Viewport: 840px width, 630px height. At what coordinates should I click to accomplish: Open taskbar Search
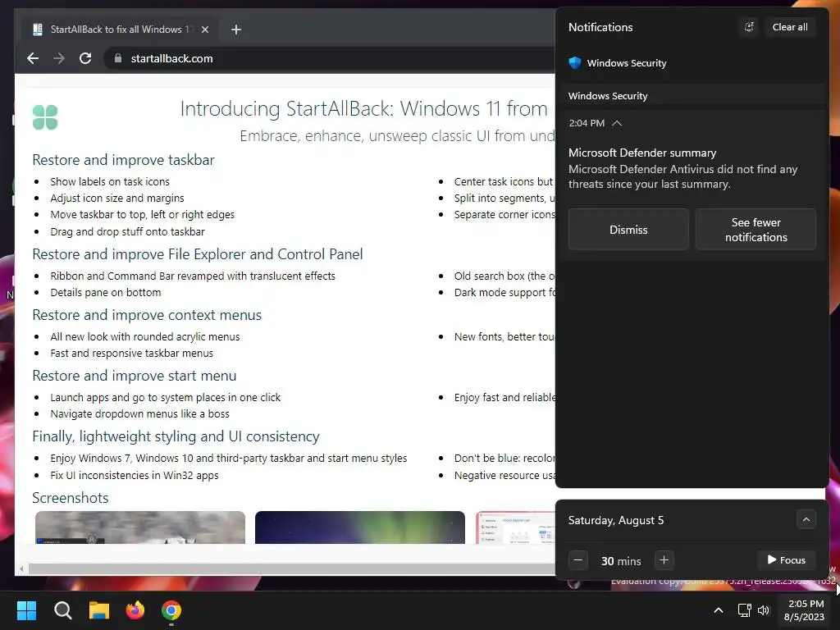pos(62,610)
